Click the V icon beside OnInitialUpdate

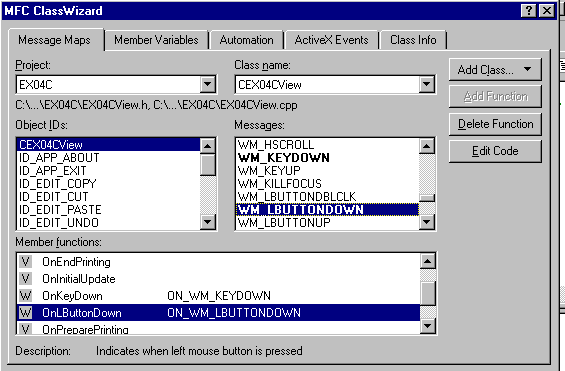(26, 279)
